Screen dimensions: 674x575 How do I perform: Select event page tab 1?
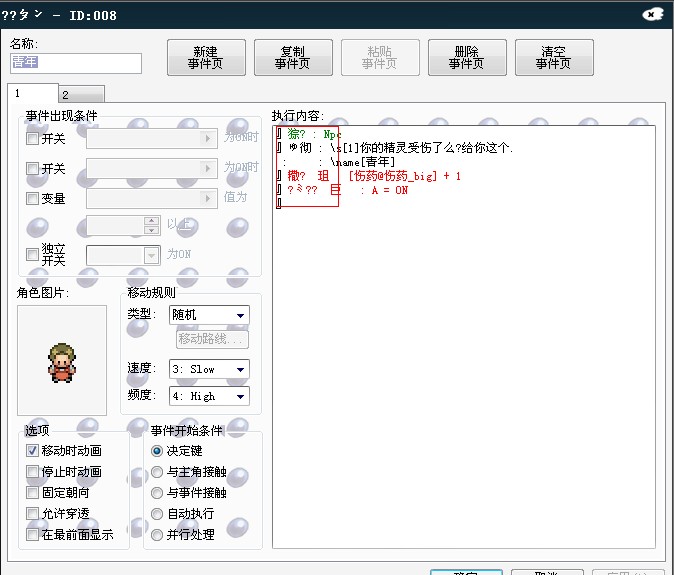(x=33, y=93)
